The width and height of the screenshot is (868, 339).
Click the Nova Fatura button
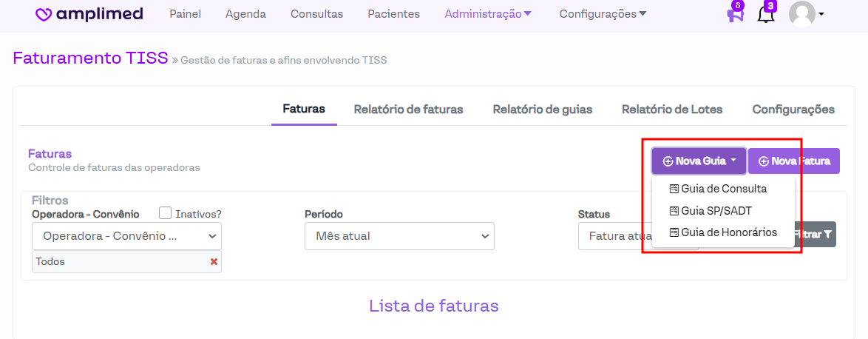[x=794, y=161]
